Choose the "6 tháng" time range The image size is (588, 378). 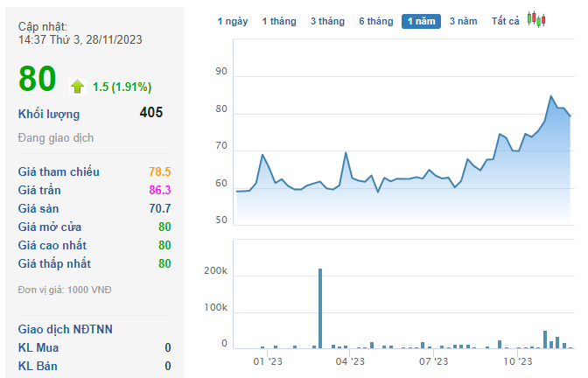click(x=375, y=21)
